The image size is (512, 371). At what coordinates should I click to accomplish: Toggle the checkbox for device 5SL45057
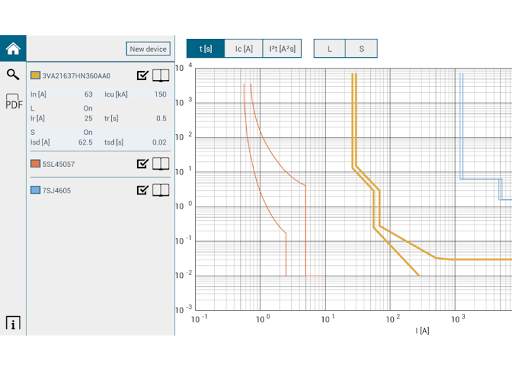tap(142, 163)
